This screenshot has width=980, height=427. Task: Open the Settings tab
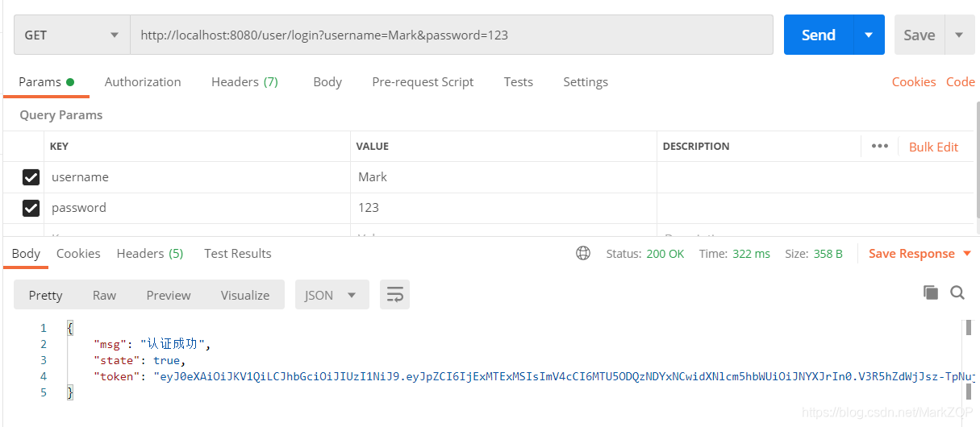point(586,82)
